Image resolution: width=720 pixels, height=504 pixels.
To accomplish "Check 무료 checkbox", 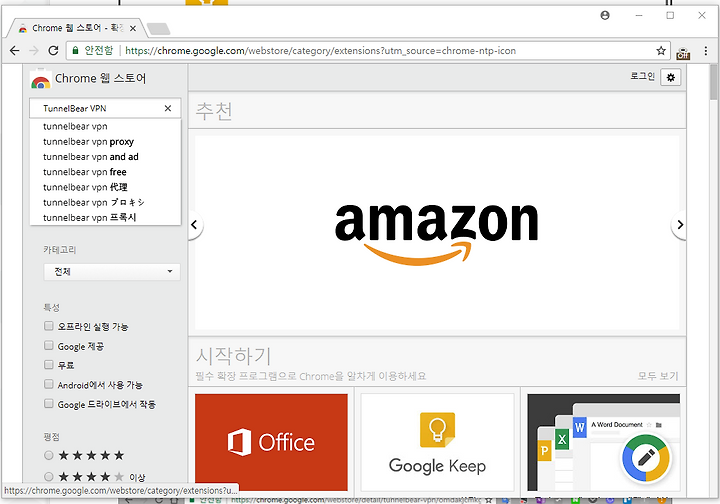I will 49,364.
